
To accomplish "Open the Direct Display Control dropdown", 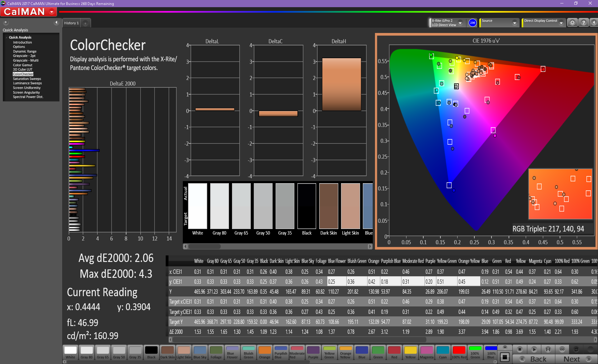I will [561, 23].
